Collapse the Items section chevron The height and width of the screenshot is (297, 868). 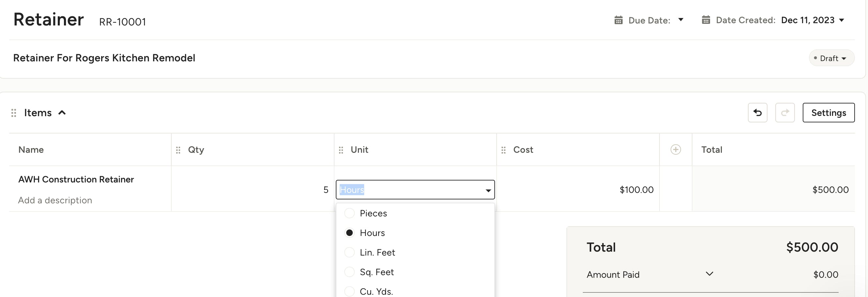(x=62, y=113)
